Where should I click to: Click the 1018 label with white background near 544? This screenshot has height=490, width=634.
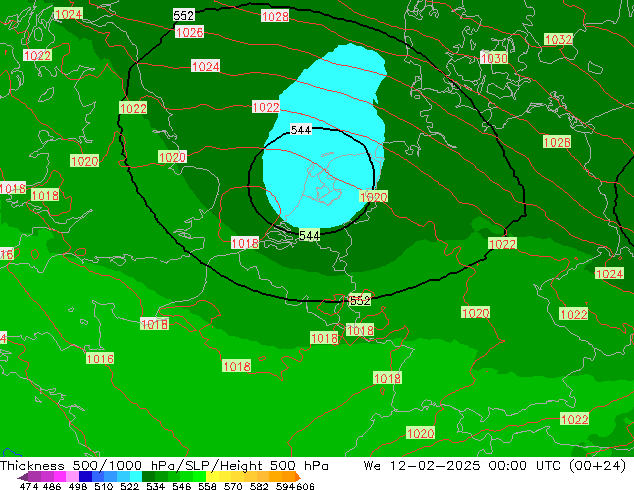245,243
